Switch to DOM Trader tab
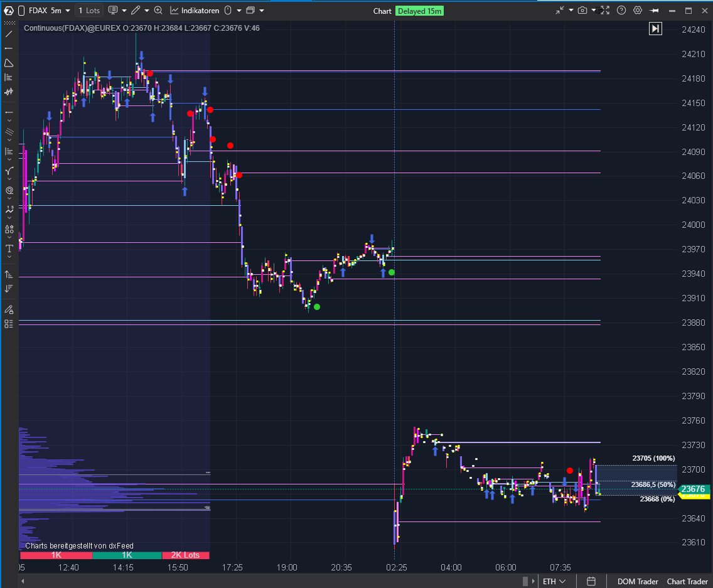Image resolution: width=713 pixels, height=588 pixels. 638,582
